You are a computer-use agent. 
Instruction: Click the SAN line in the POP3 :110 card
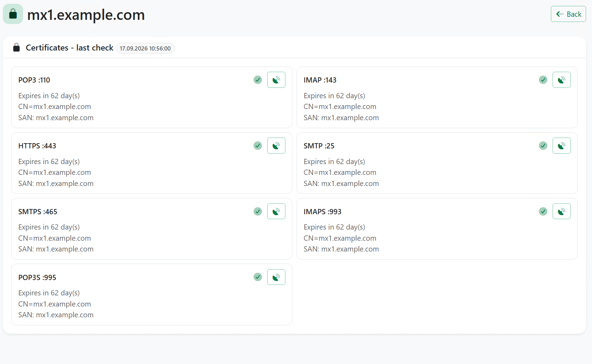coord(56,118)
